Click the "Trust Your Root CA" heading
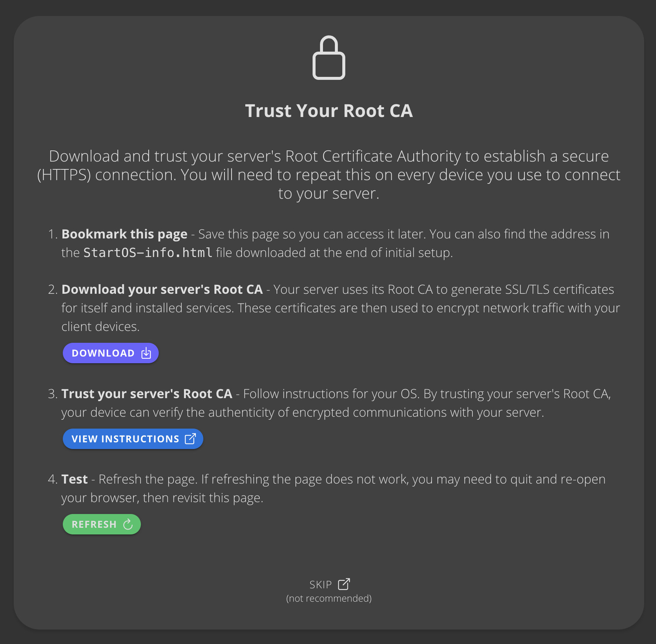Screen dimensions: 656x644 (x=329, y=111)
